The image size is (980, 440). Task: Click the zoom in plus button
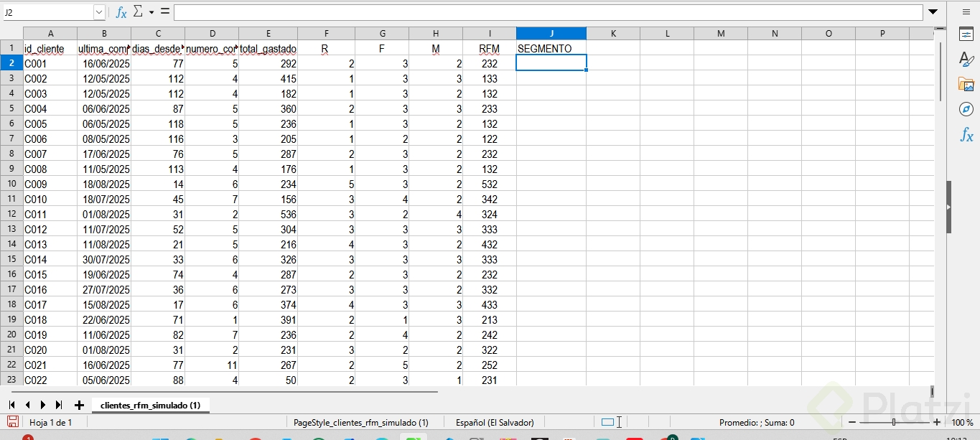pyautogui.click(x=937, y=422)
